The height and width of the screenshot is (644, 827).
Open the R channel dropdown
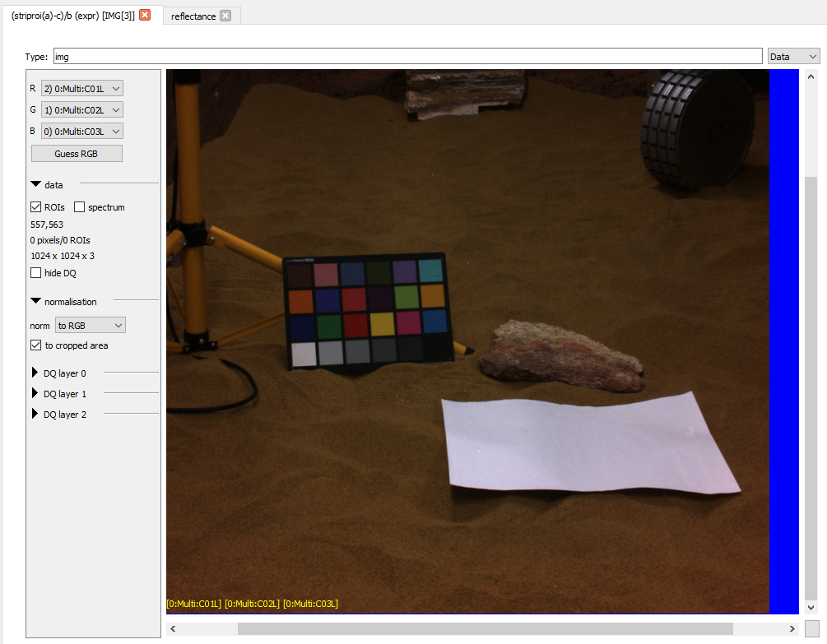click(x=81, y=89)
